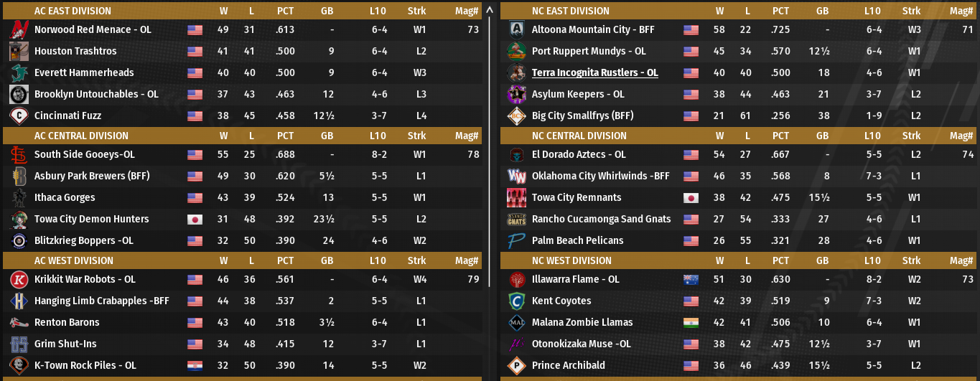Click the AC Central Division header
The image size is (980, 381).
click(81, 136)
